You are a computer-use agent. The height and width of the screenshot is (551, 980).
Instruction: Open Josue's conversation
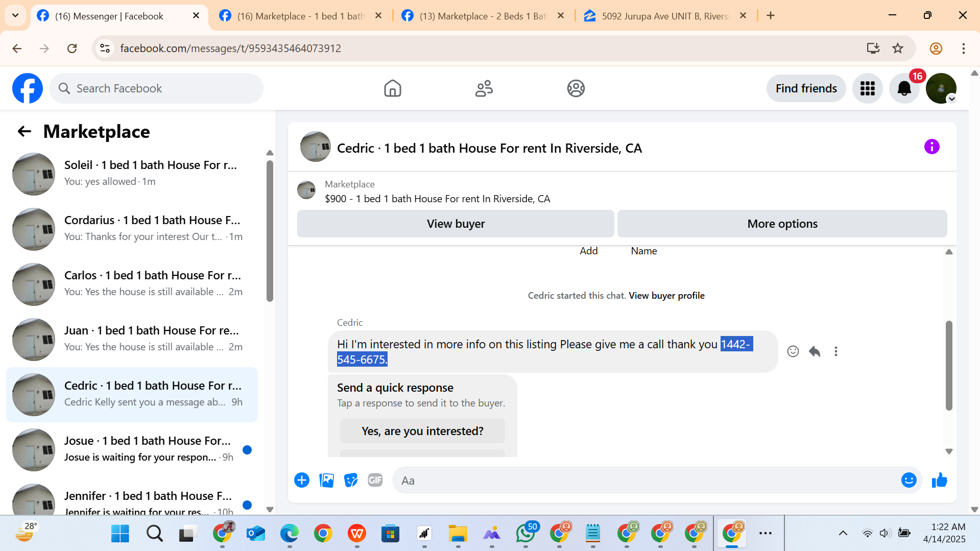(132, 449)
